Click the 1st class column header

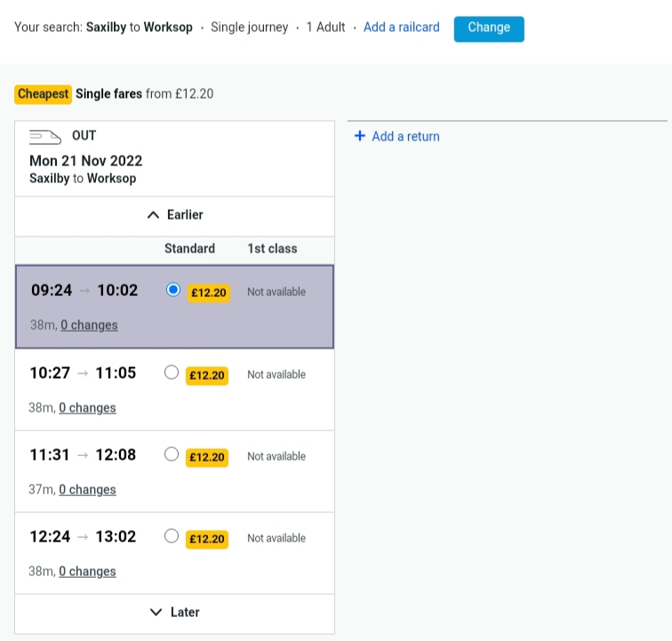(x=272, y=249)
